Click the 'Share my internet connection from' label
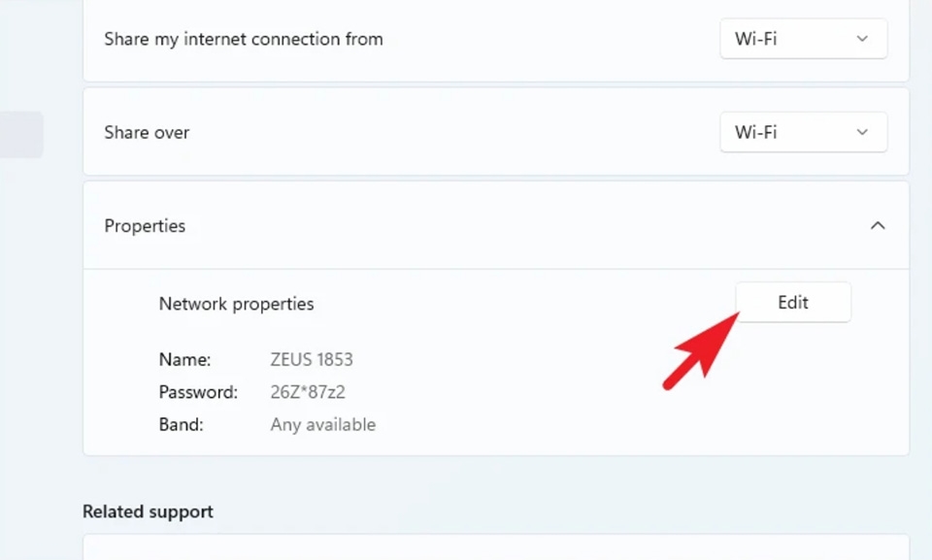 [x=243, y=39]
